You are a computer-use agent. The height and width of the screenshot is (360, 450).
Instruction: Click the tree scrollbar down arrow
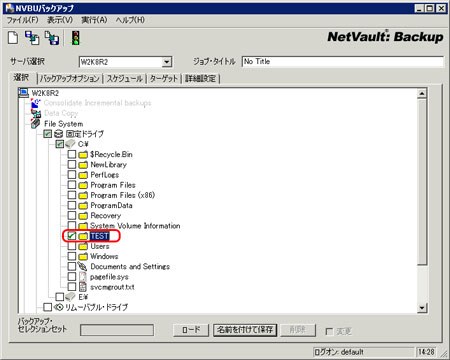click(x=422, y=308)
